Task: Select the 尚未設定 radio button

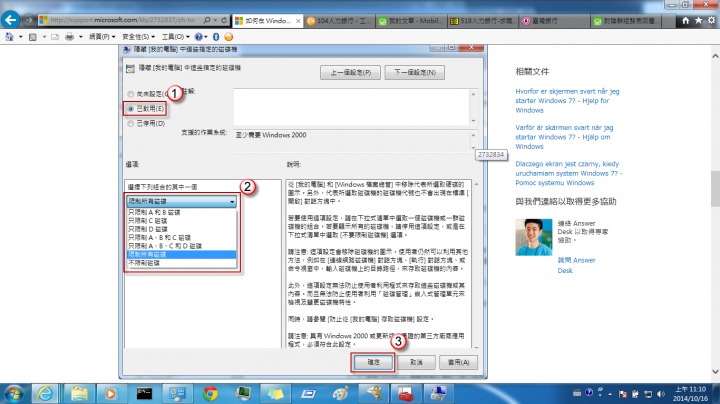Action: (x=130, y=94)
